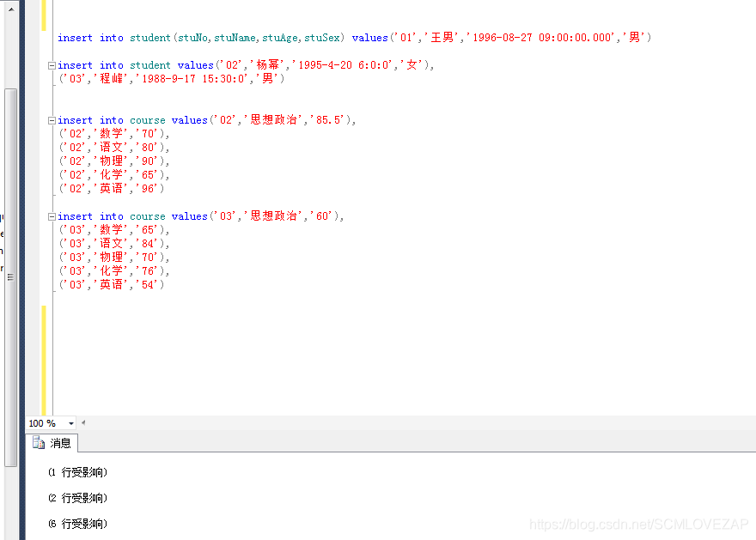Click the message '(1 行受影响)'
Image resolution: width=756 pixels, height=540 pixels.
(77, 472)
